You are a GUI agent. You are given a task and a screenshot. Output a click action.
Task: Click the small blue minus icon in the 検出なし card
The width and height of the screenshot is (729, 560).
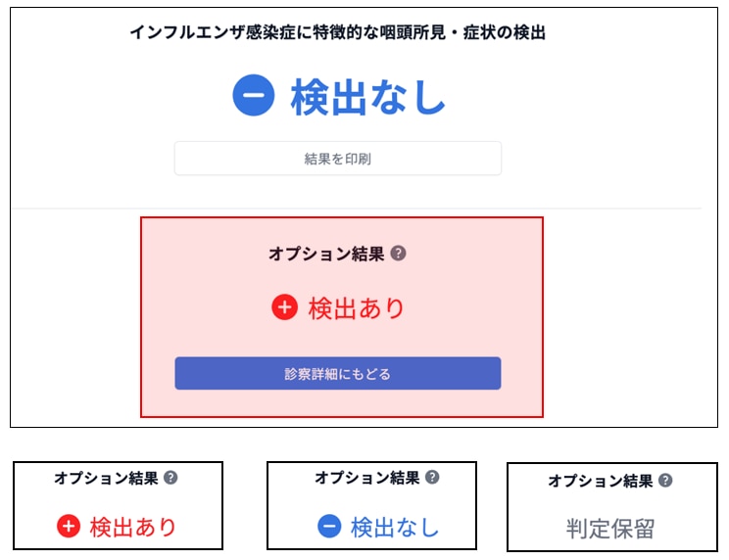click(329, 527)
